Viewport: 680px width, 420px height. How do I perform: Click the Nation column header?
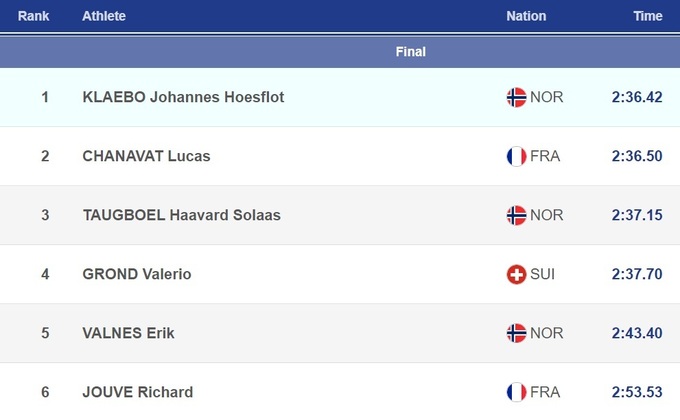526,16
